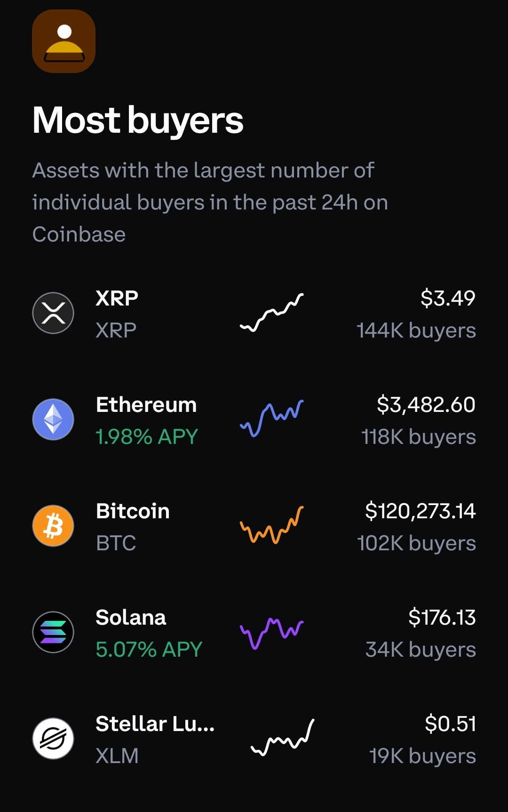Open Solana's purple sparkline chart

pos(272,633)
